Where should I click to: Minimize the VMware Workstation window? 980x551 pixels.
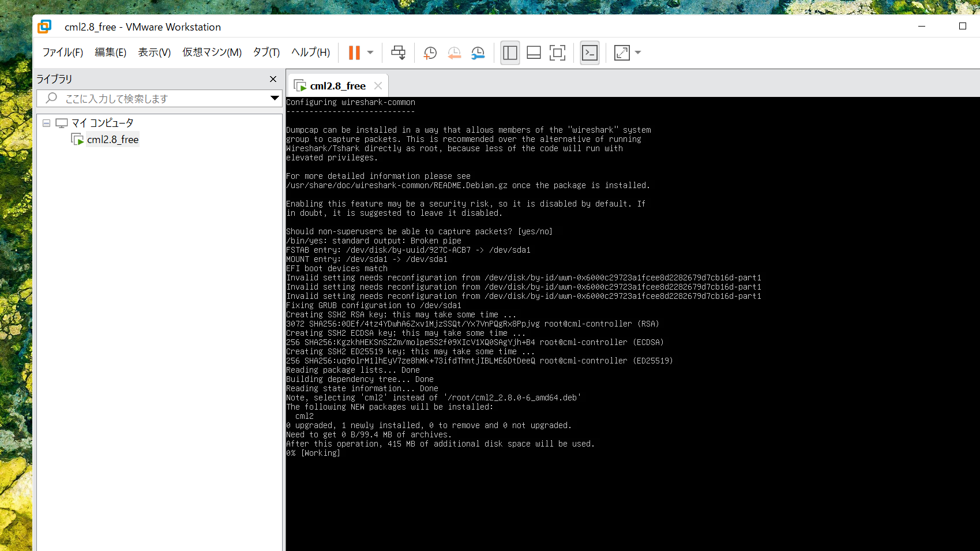[x=922, y=26]
